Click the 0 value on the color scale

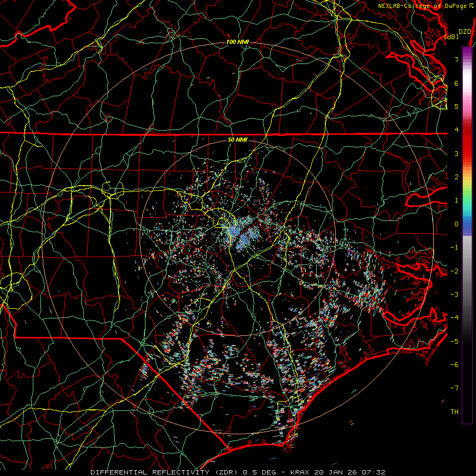point(456,224)
